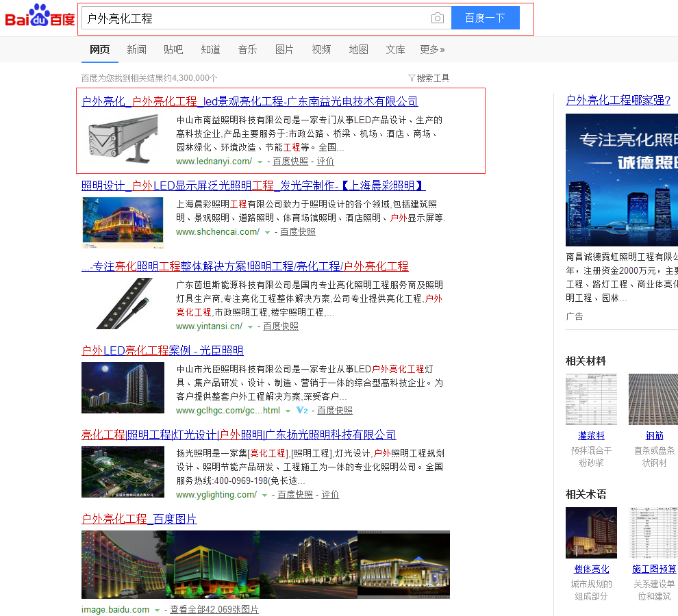Switch to the 新闻 tab
Image resolution: width=678 pixels, height=616 pixels.
click(x=136, y=49)
